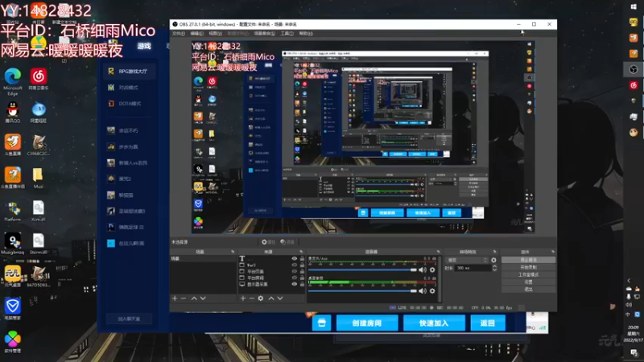The image size is (644, 362).
Task: Open the transition properties gear next to 渐变
Action: tap(493, 260)
